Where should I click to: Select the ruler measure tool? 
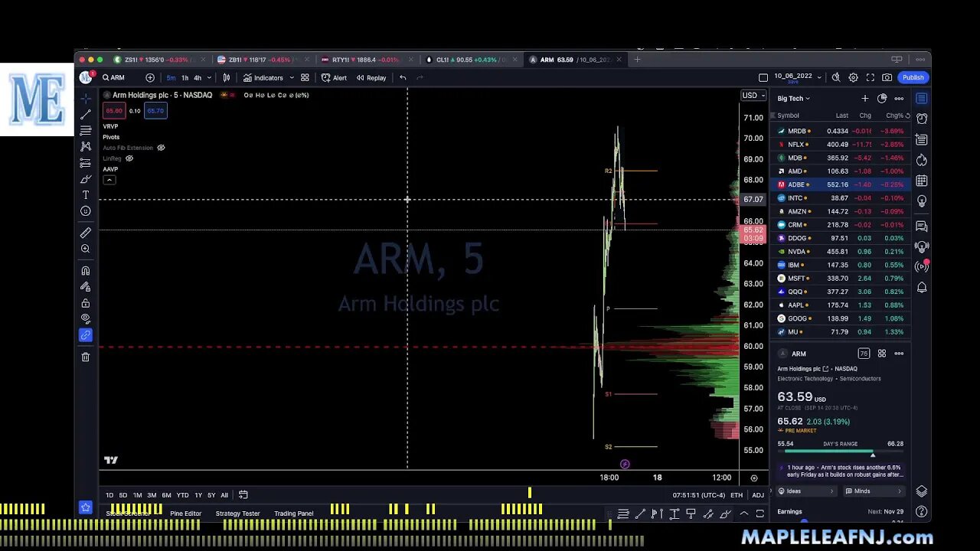[x=86, y=233]
